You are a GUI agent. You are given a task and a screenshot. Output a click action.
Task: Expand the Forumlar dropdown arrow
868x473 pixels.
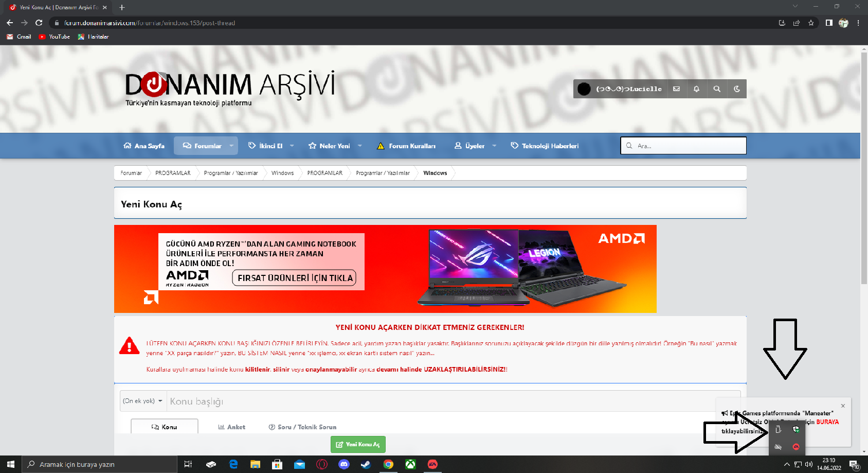(x=231, y=146)
